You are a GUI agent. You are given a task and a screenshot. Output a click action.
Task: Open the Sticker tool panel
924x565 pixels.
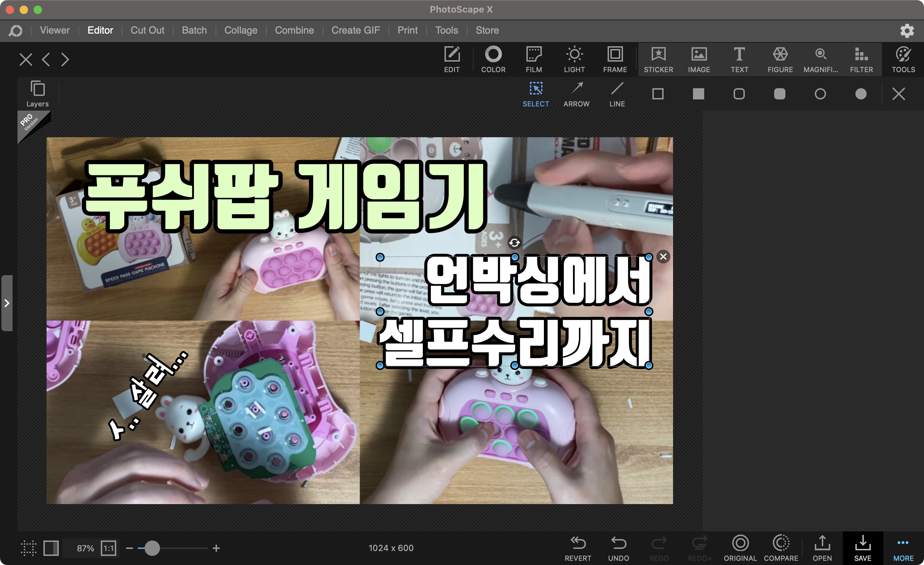658,59
